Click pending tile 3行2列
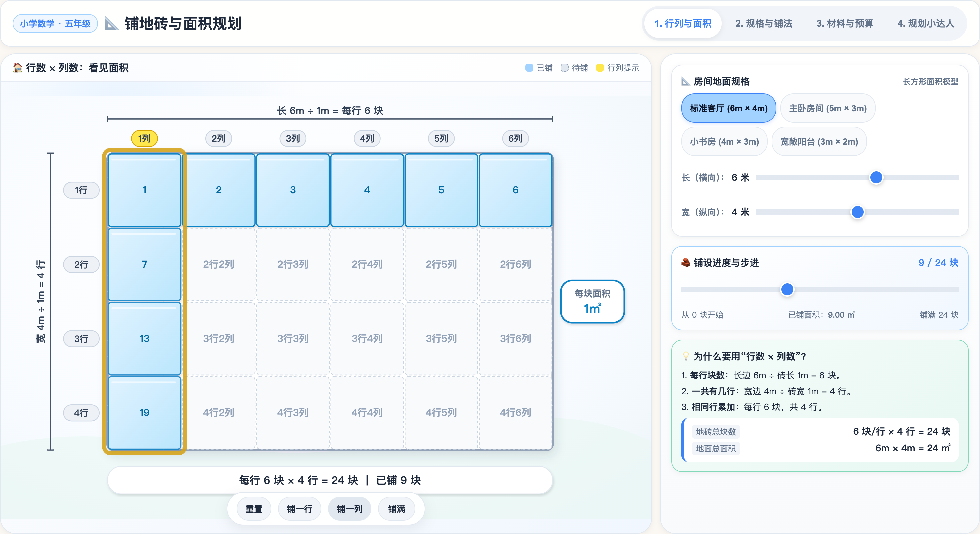980x534 pixels. click(218, 339)
